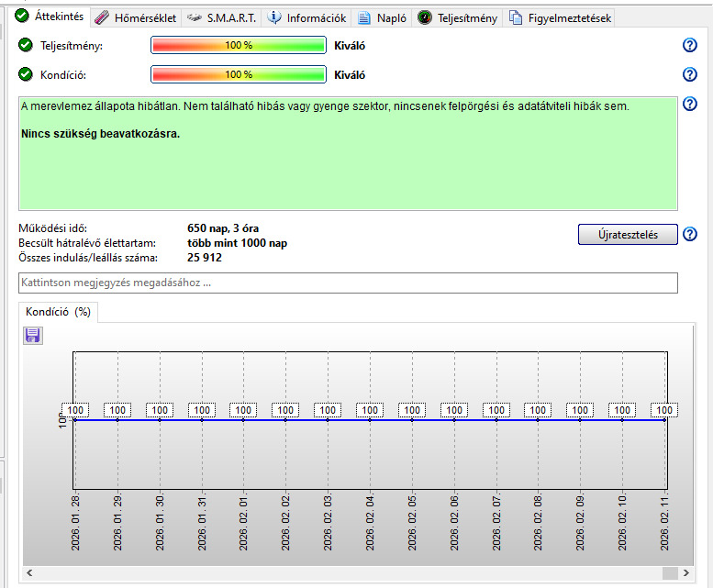Click the drive icon on S.M.A.R.T. tab
Image resolution: width=713 pixels, height=588 pixels.
(x=195, y=17)
